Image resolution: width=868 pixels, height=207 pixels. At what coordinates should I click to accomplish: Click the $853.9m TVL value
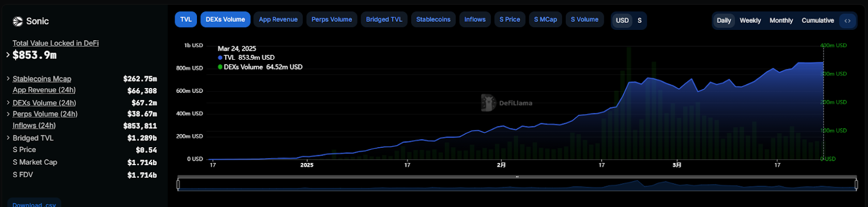coord(35,55)
